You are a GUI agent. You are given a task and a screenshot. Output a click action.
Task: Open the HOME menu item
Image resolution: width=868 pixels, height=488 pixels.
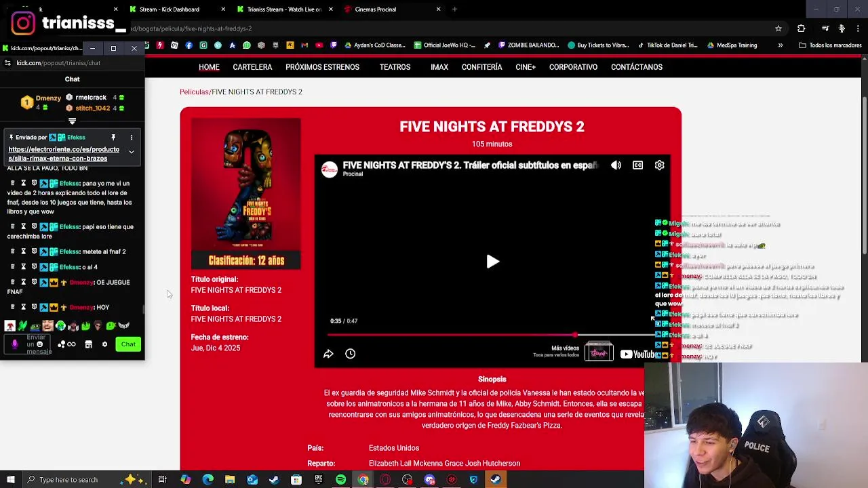(209, 67)
